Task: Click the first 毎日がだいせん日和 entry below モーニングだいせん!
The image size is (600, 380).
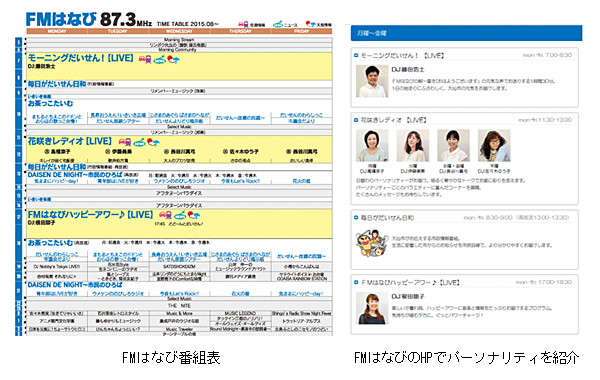Action: tap(57, 84)
